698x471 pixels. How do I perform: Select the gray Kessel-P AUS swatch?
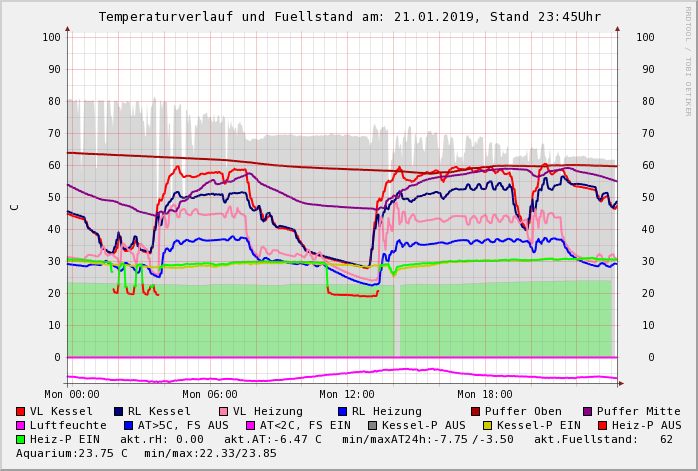(370, 425)
